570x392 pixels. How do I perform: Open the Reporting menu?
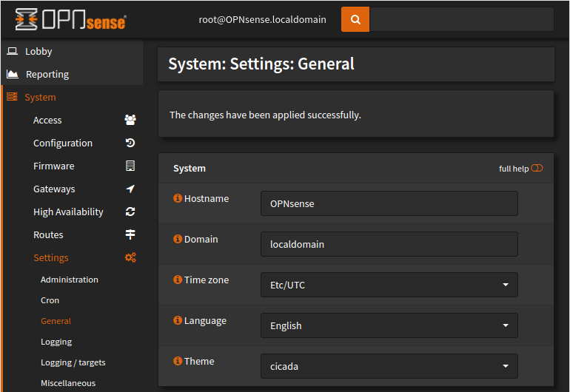pos(47,74)
